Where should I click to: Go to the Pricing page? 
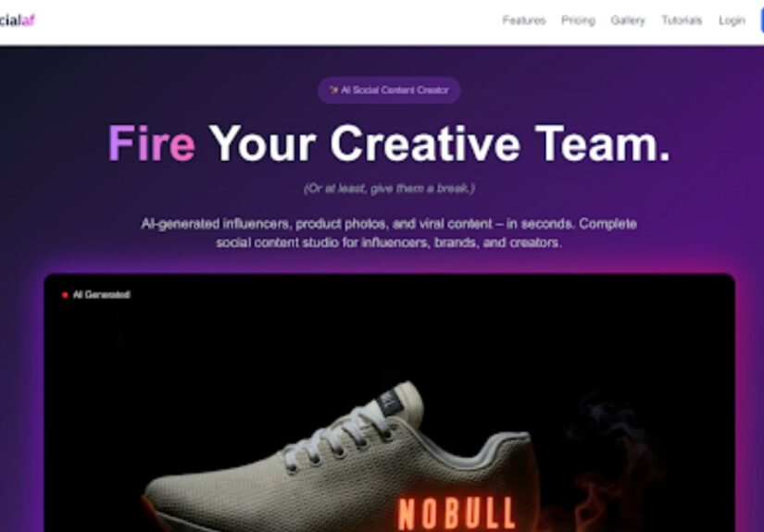[x=578, y=20]
